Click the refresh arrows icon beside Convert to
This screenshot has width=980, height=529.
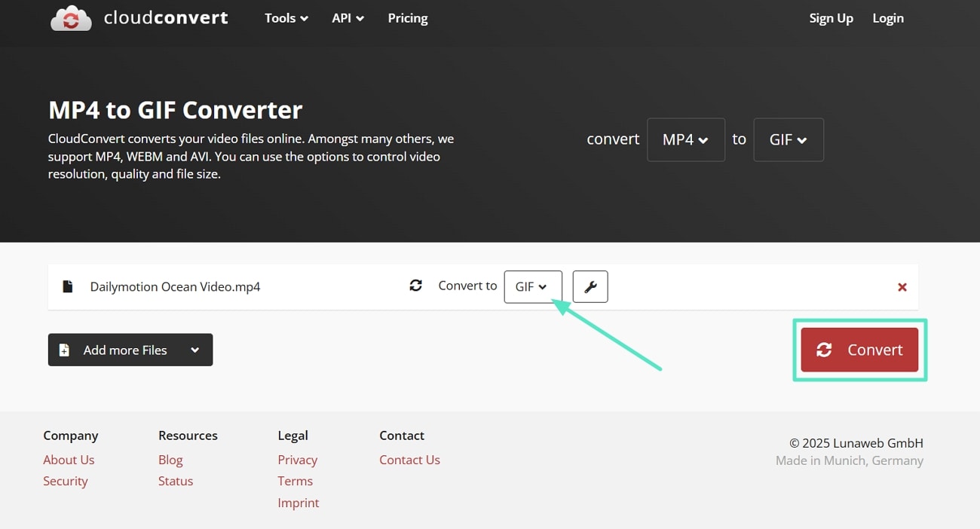tap(415, 286)
